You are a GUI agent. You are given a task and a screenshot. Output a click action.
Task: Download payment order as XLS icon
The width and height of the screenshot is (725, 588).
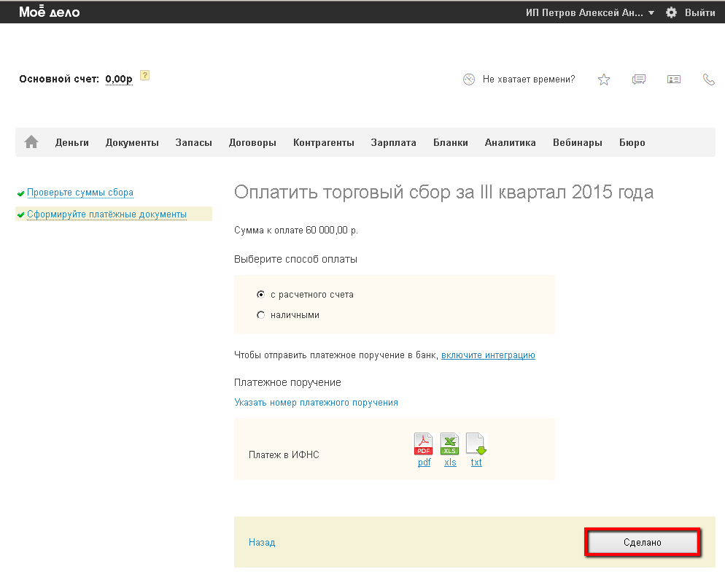click(x=450, y=444)
